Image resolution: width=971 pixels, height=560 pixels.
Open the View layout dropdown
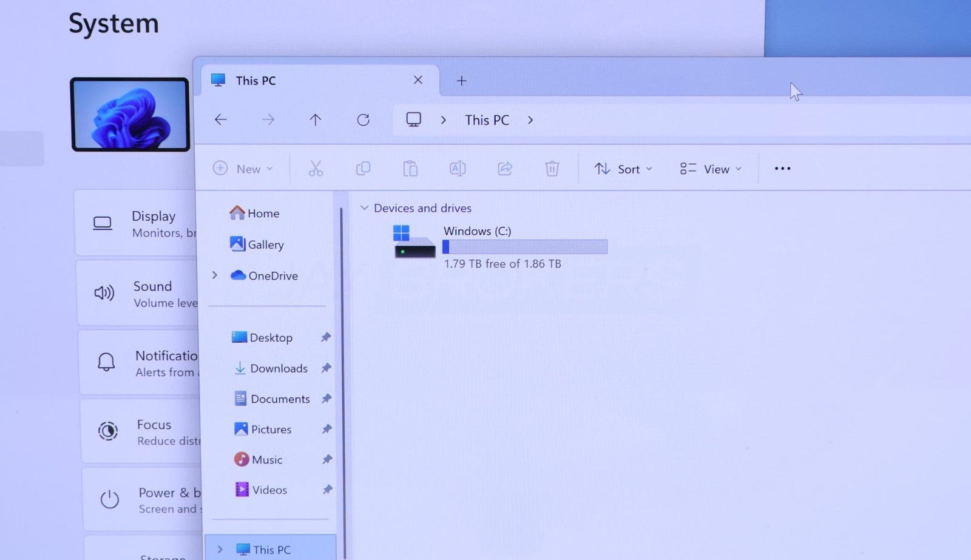(x=711, y=169)
